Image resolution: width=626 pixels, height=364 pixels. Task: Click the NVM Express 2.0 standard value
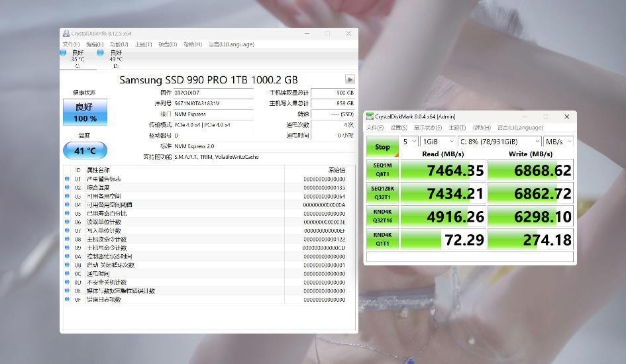pos(194,146)
